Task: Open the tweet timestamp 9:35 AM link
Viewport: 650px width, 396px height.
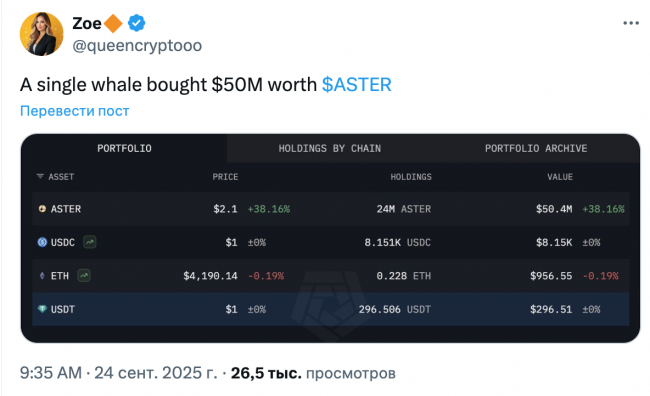Action: click(51, 373)
